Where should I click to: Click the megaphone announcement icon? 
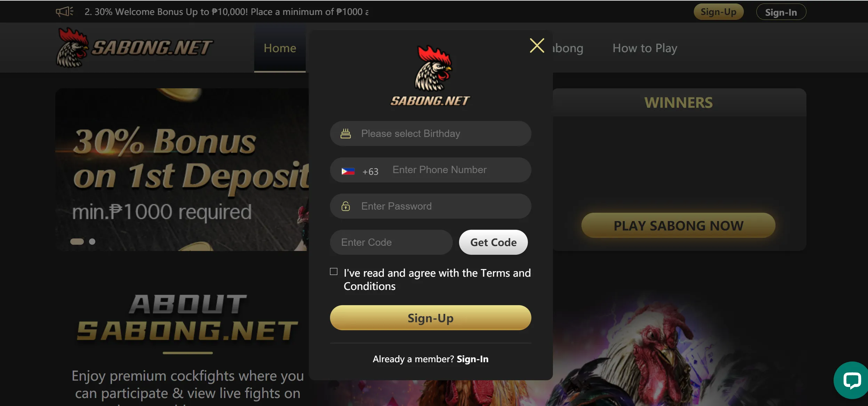click(63, 11)
